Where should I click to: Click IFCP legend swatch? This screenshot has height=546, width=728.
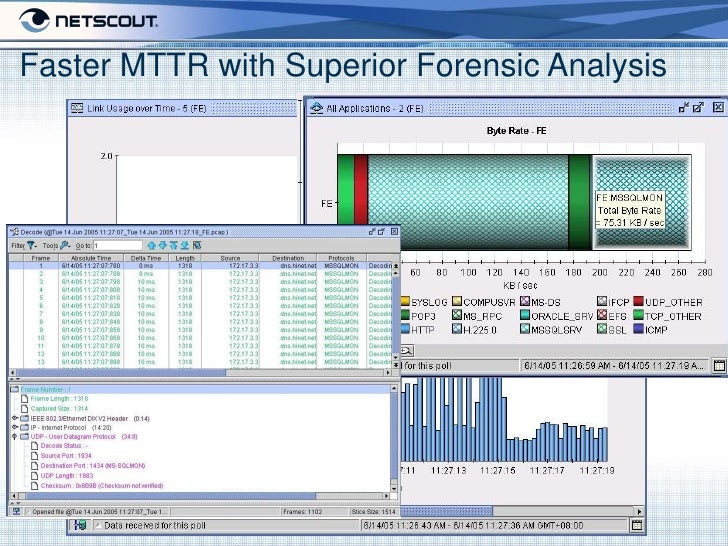[602, 301]
